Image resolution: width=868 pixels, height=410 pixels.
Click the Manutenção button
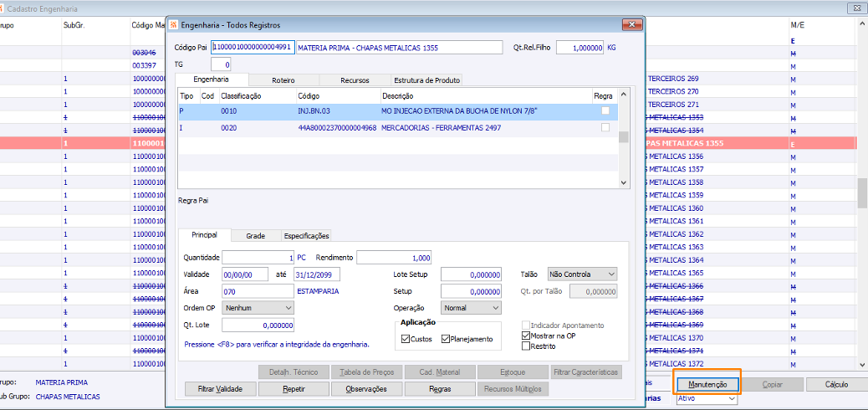tap(707, 384)
